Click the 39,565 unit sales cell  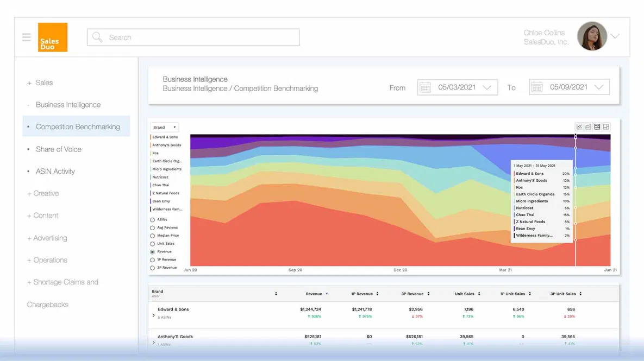[467, 337]
